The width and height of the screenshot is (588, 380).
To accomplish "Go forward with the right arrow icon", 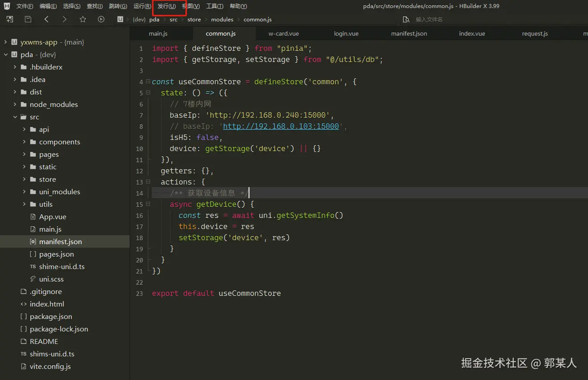I will coord(65,19).
